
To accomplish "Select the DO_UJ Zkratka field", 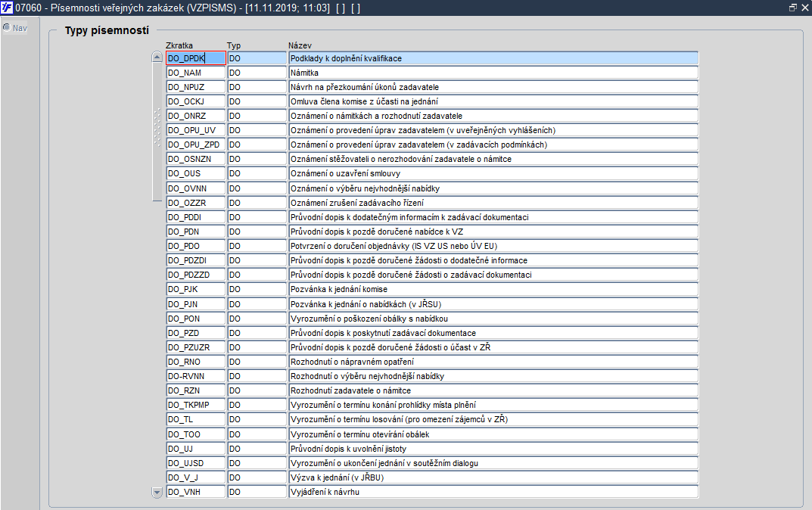I will (196, 449).
